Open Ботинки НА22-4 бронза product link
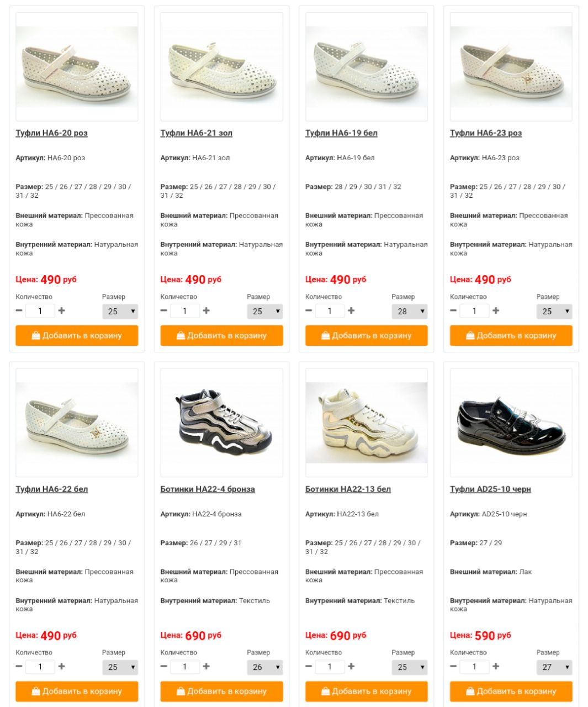 (208, 489)
